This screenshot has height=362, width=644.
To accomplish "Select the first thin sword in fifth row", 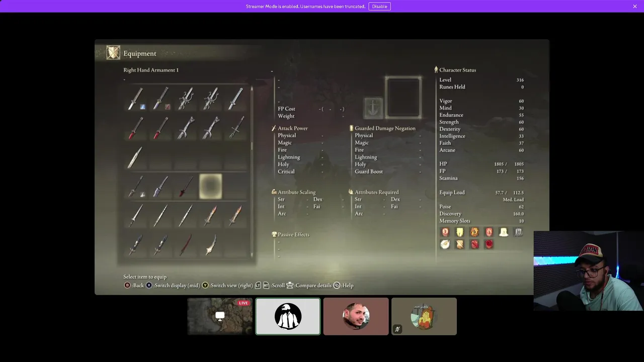I will [x=136, y=216].
